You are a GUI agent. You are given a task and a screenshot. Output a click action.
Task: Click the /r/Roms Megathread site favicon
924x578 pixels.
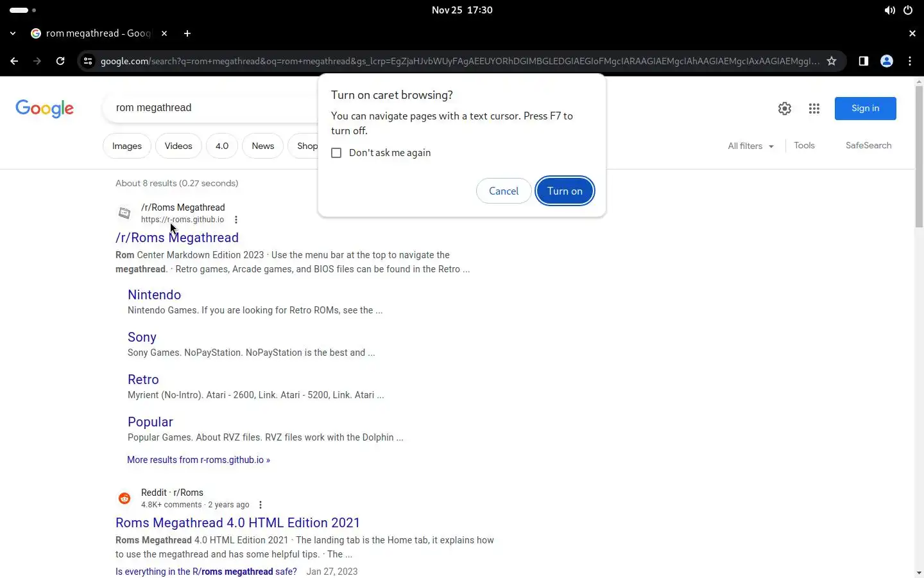click(x=124, y=213)
